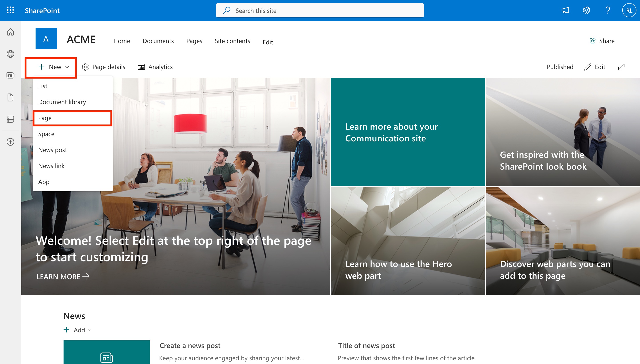Screen dimensions: 640x364
Task: Select Document library from New menu
Action: tap(73, 102)
